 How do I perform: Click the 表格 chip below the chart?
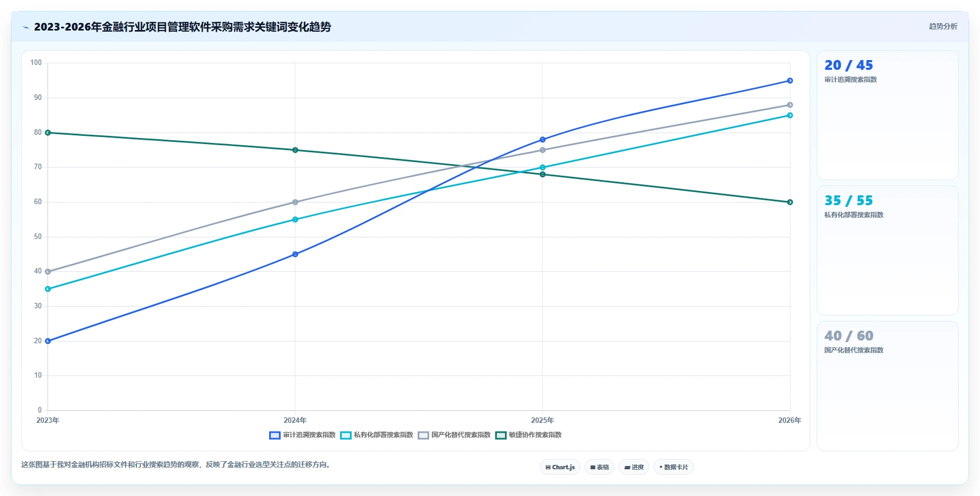[x=599, y=467]
